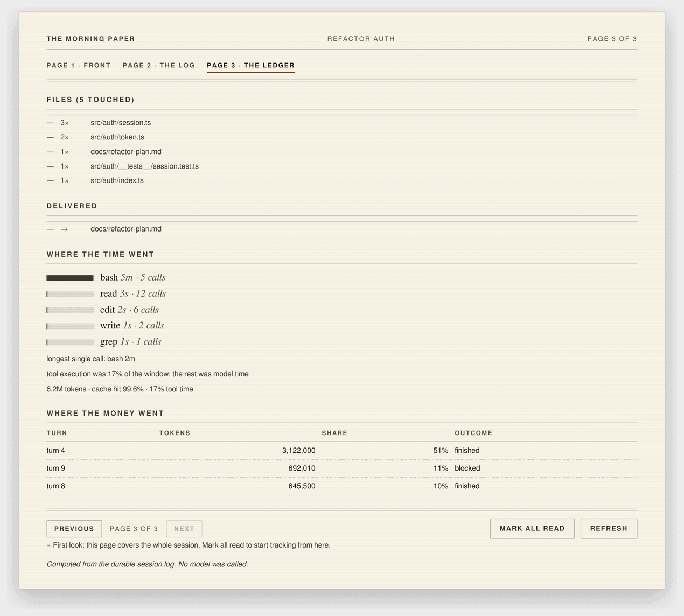The image size is (684, 616).
Task: Select docs/refactor-plan.md in Files list
Action: tap(126, 152)
